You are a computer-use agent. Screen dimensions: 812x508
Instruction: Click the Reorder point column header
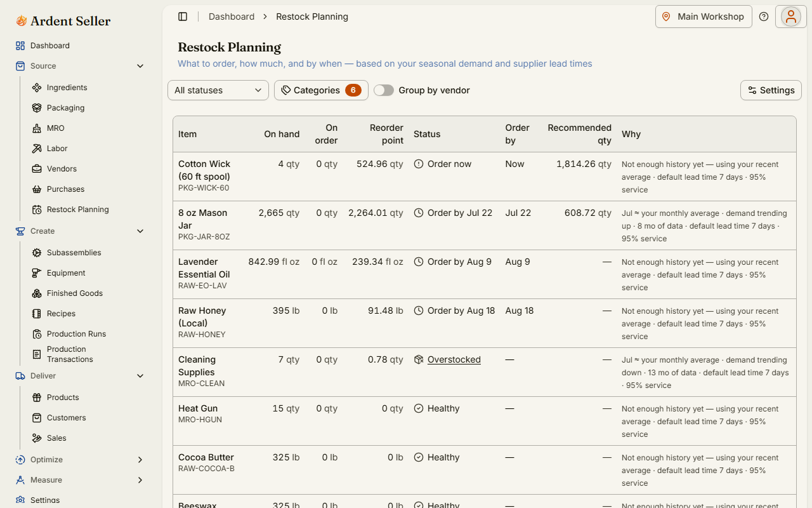tap(386, 134)
